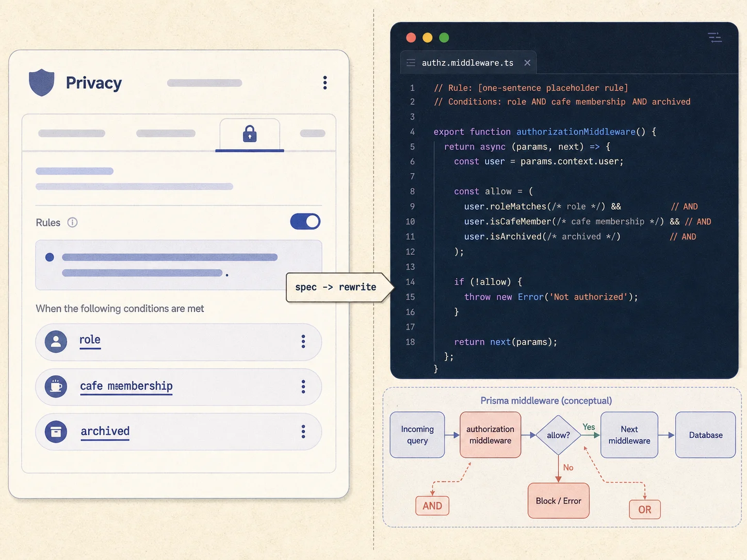Screen dimensions: 747x560
Task: Click the green maximize dot
Action: 444,38
